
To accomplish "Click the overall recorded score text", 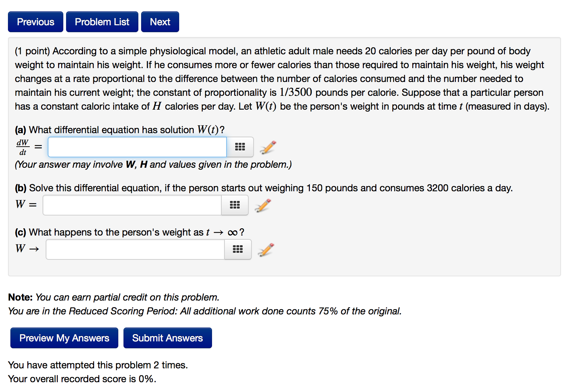I will (x=82, y=379).
